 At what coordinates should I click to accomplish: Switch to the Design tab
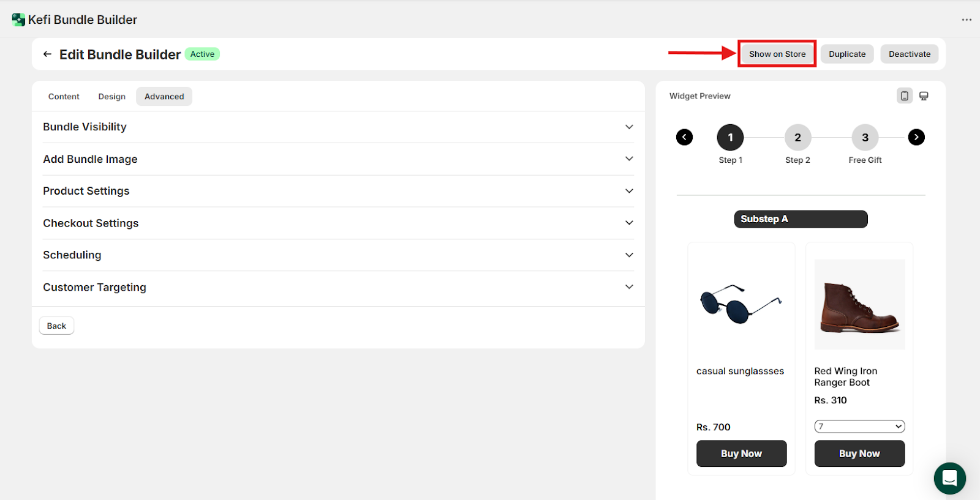(x=111, y=97)
